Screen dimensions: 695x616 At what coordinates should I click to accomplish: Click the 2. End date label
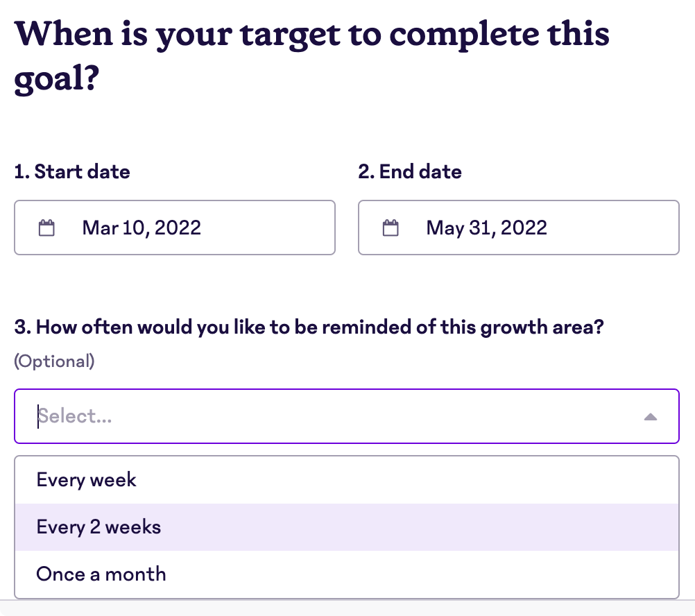[410, 171]
